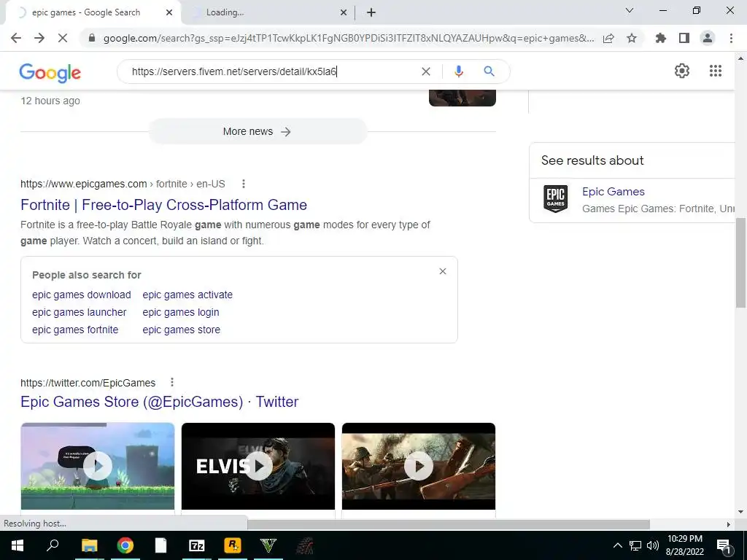747x560 pixels.
Task: Go to Google home via logo
Action: point(50,72)
